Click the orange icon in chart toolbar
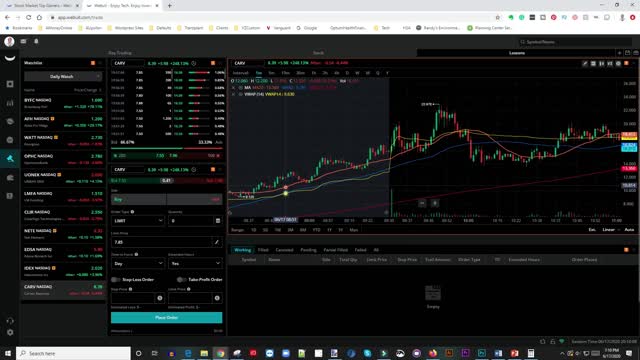 [x=627, y=63]
